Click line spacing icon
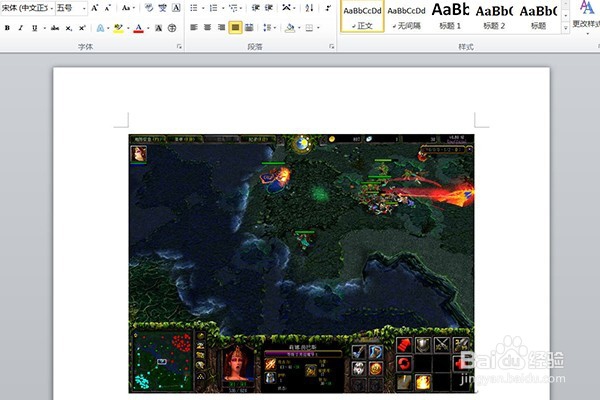The width and height of the screenshot is (600, 400). 267,28
